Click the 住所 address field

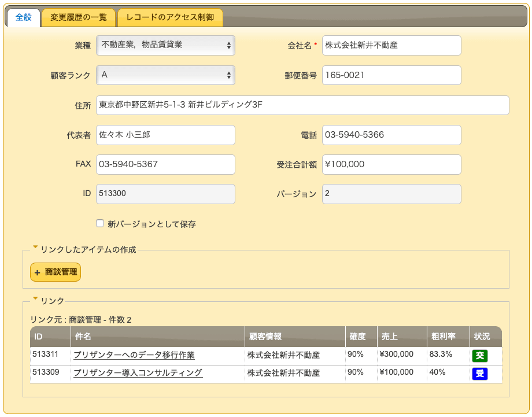pyautogui.click(x=302, y=105)
